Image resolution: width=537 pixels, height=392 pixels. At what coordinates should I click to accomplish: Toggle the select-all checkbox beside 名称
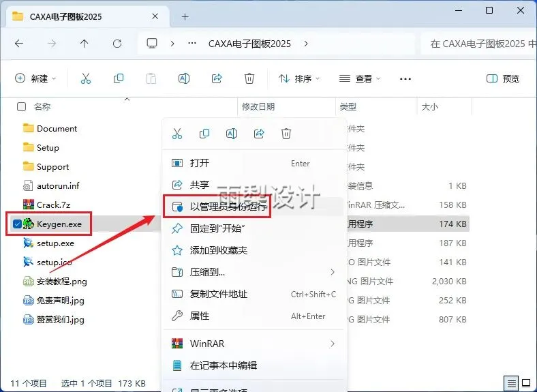[21, 106]
